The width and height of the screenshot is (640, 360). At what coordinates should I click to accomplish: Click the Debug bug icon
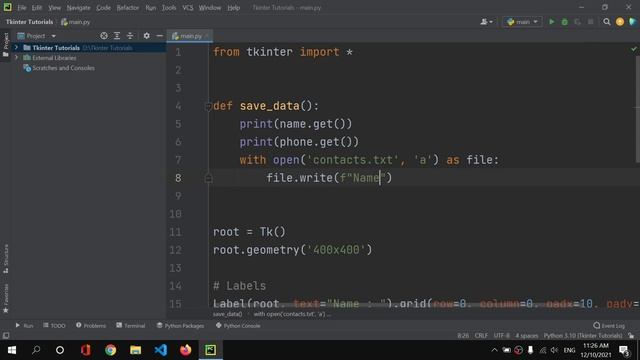click(x=564, y=22)
